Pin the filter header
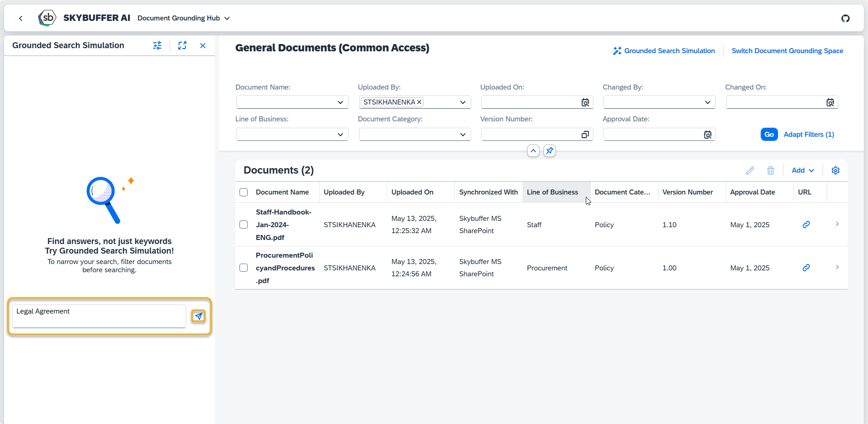This screenshot has width=868, height=424. tap(549, 151)
